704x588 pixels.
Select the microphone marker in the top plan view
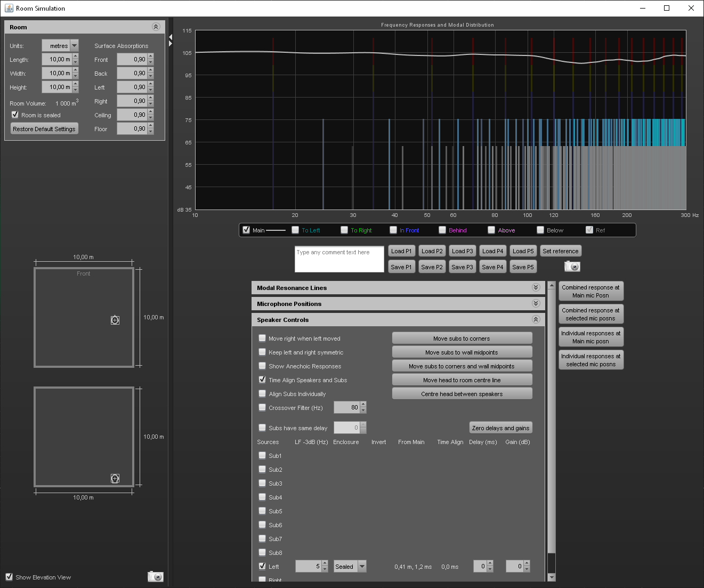(x=115, y=320)
